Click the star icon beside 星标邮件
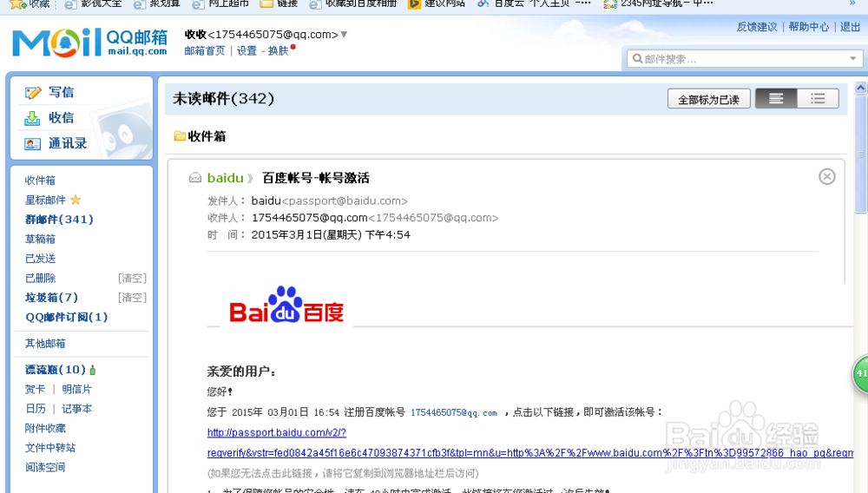868x493 pixels. [76, 200]
